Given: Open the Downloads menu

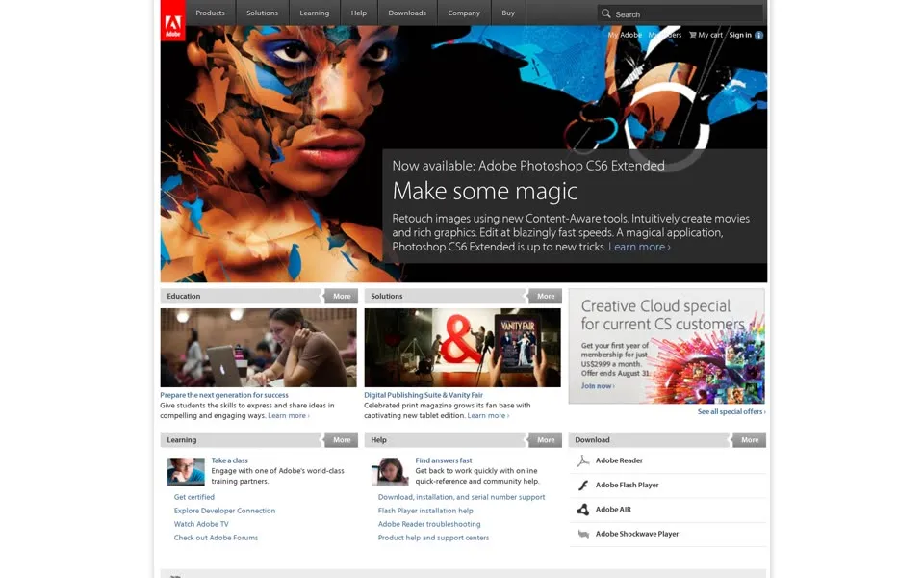Looking at the screenshot, I should pyautogui.click(x=407, y=13).
